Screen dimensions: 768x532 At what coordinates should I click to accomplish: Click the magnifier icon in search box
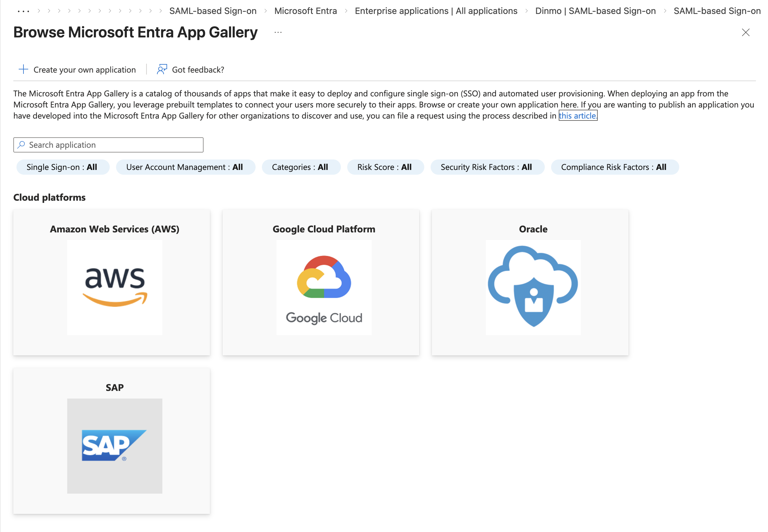coord(21,145)
